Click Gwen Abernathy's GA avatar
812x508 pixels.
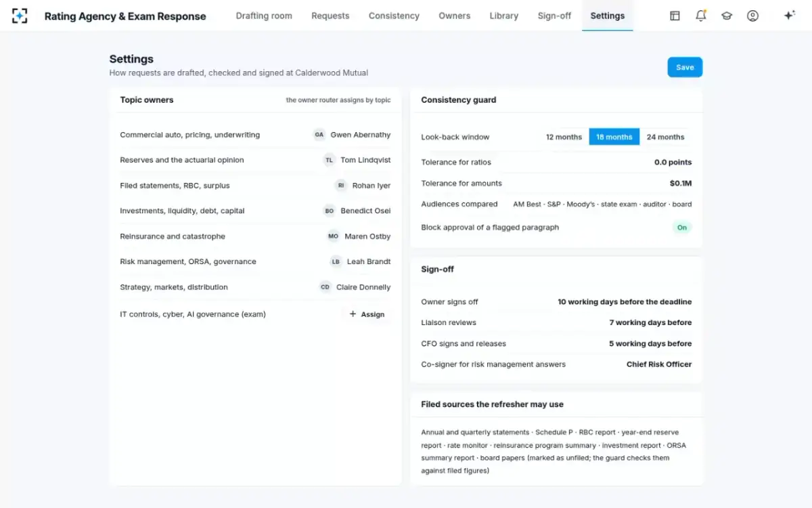[319, 135]
